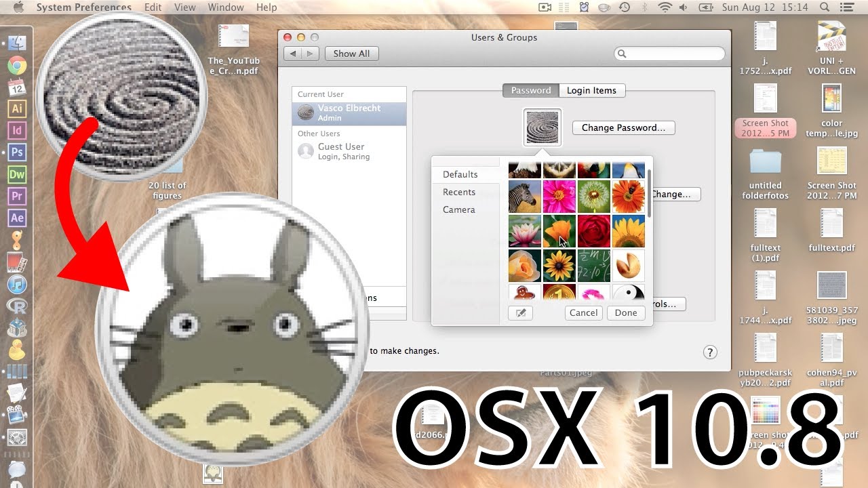868x488 pixels.
Task: Click the Change Password button
Action: [x=623, y=127]
